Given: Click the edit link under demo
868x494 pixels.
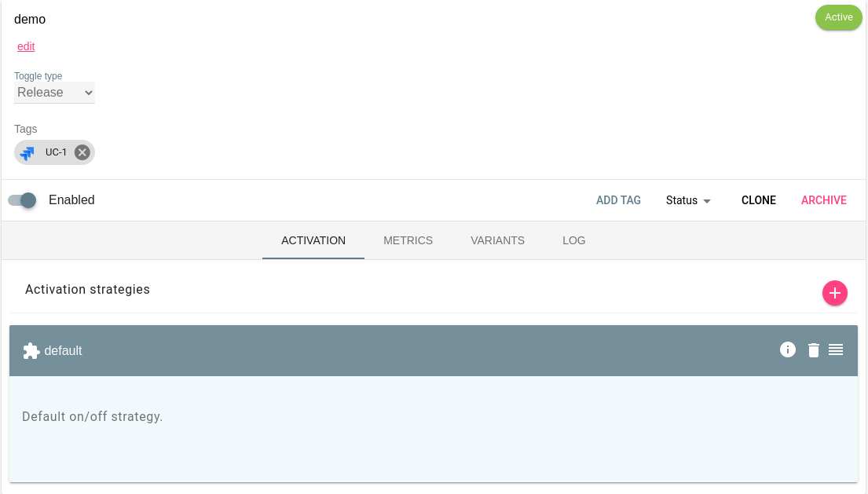Looking at the screenshot, I should (x=26, y=46).
